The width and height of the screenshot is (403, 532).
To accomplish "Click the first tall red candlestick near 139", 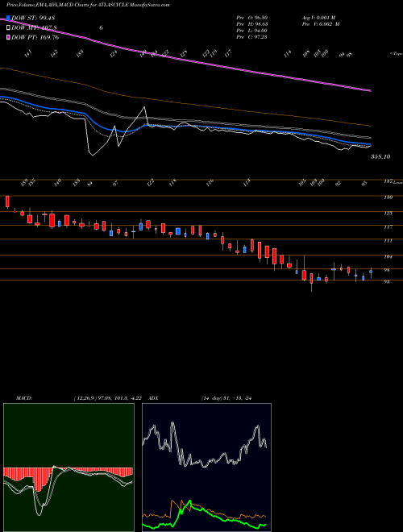I will point(7,202).
